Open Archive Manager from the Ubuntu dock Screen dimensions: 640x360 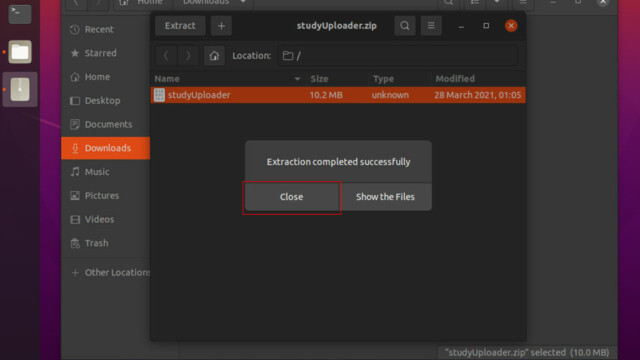coord(20,89)
